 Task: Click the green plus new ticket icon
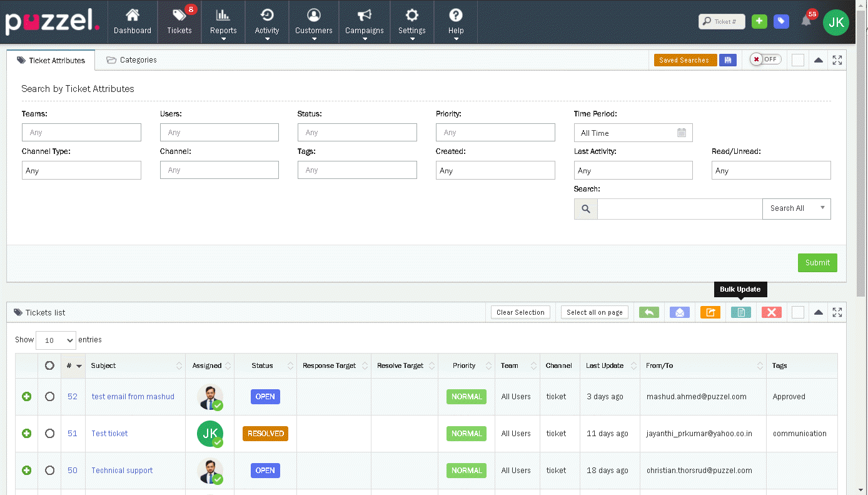[x=759, y=21]
